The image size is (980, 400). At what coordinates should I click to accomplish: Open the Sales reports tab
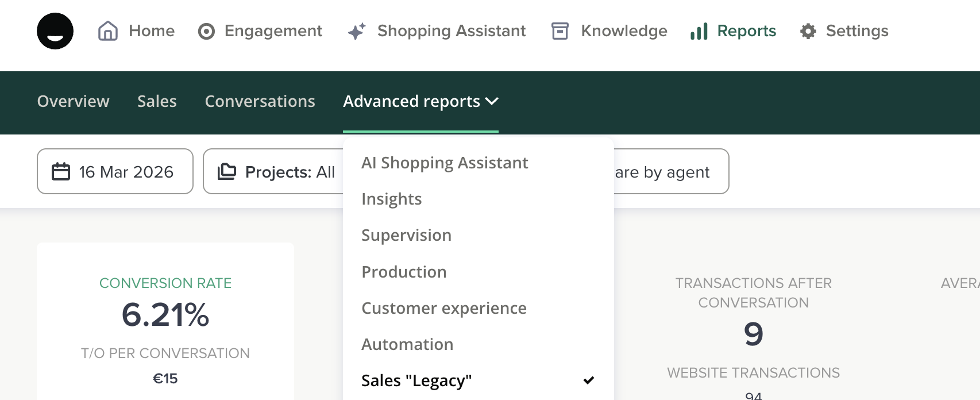[x=157, y=101]
